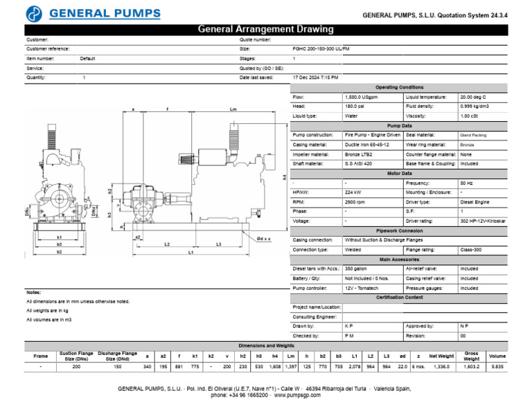Click "Quotation System 24.3.4" header text
The width and height of the screenshot is (532, 411).
pos(472,15)
